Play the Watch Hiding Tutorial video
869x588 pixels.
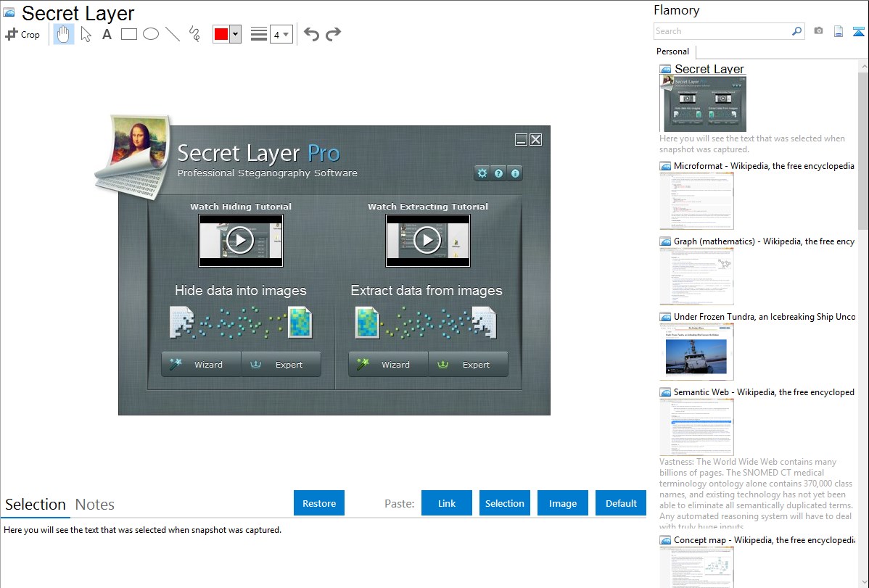(x=241, y=241)
